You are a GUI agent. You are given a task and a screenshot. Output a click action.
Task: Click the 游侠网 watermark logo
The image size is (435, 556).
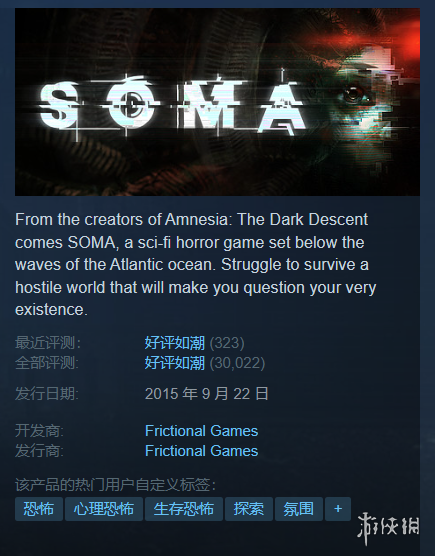(x=388, y=528)
